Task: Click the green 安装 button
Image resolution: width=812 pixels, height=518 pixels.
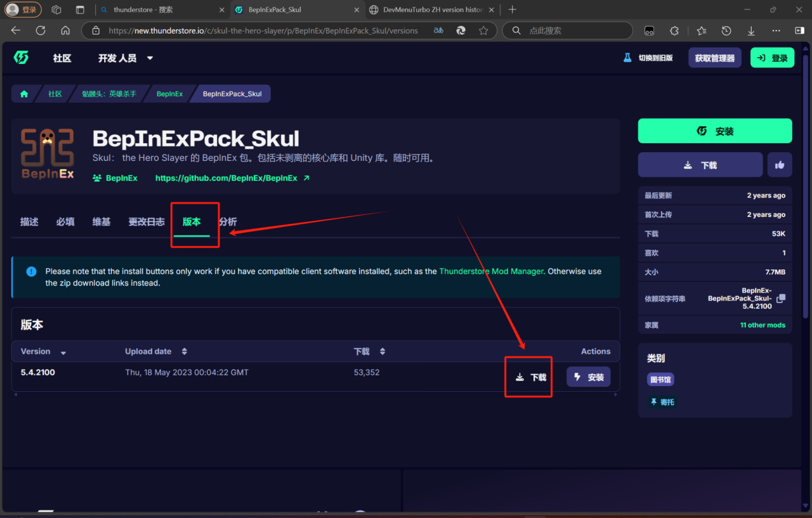Action: (x=715, y=131)
